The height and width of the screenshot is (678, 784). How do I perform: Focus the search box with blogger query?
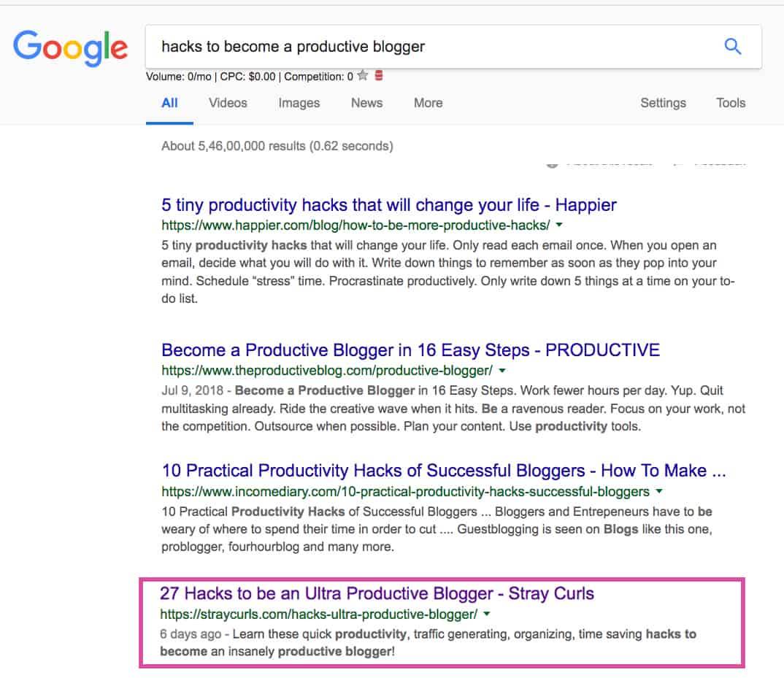pyautogui.click(x=453, y=47)
